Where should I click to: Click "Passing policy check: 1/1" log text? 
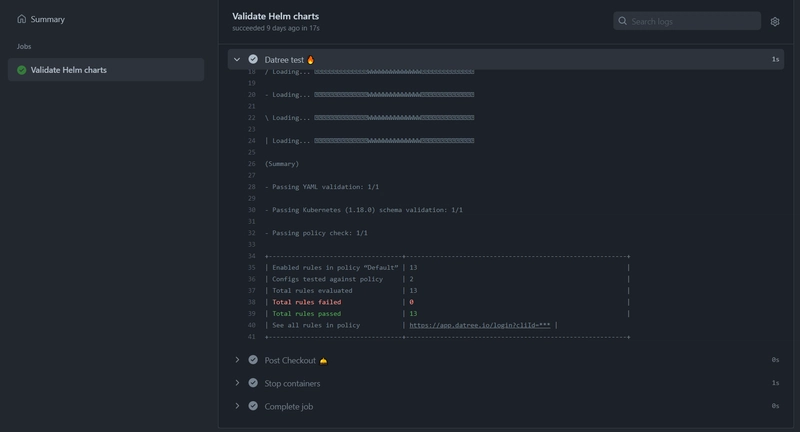(x=320, y=233)
